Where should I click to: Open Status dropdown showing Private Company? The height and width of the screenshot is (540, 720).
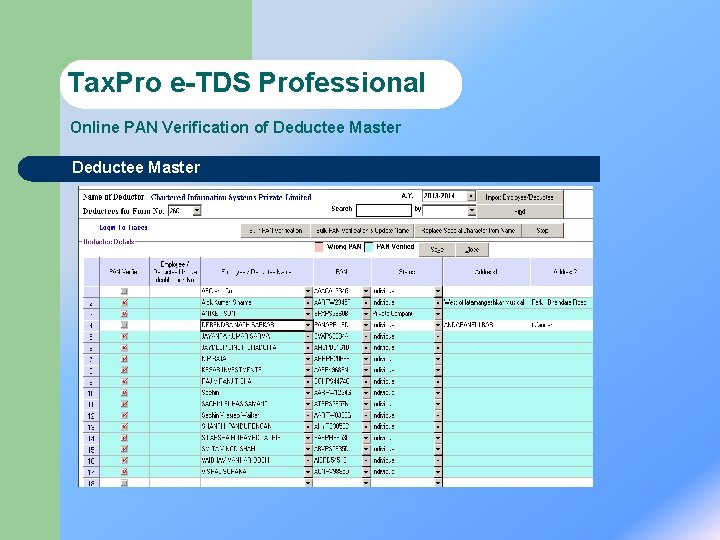438,314
